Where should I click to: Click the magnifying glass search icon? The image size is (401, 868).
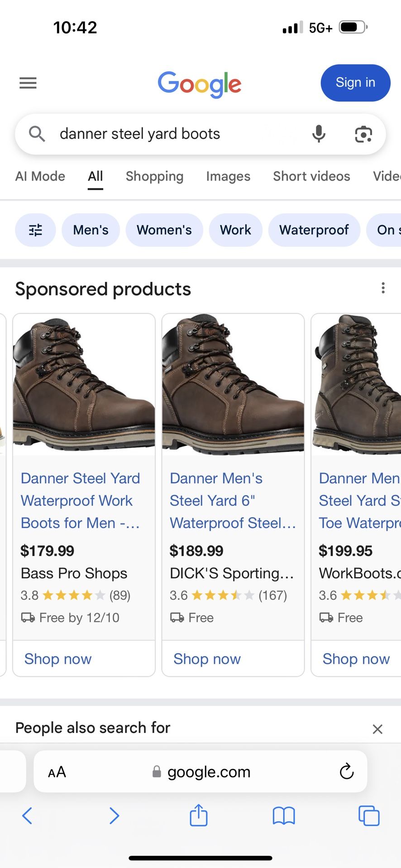pos(37,134)
